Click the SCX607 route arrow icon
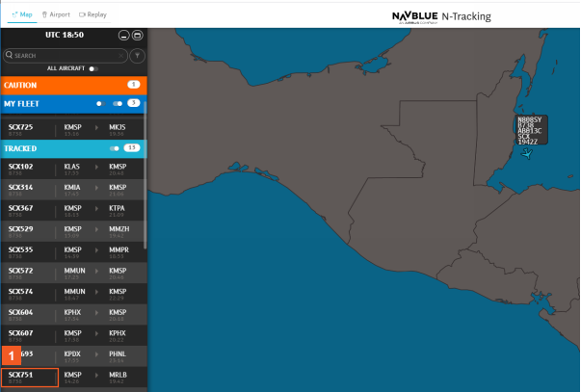The width and height of the screenshot is (581, 392). coord(96,333)
